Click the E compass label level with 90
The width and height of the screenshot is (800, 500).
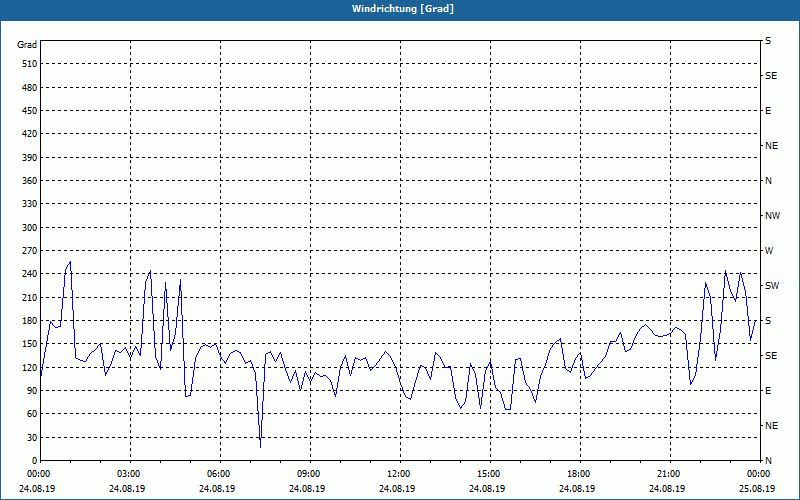point(768,391)
